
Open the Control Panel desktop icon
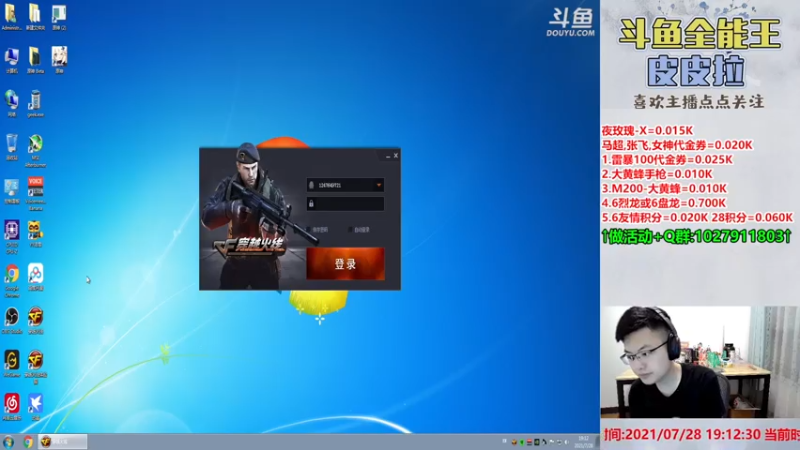11,191
